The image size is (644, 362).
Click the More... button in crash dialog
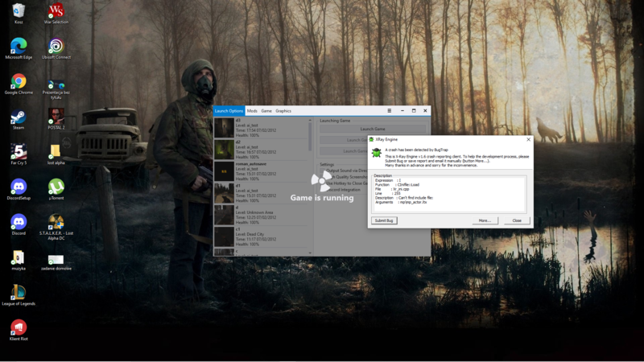485,220
